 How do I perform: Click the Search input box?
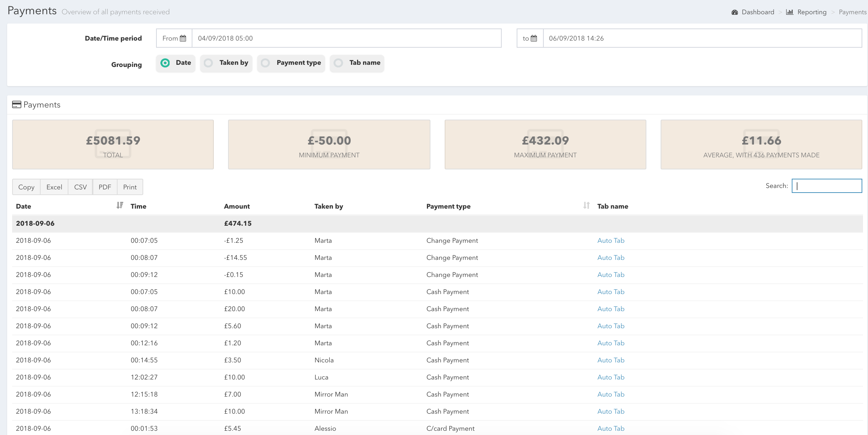tap(827, 186)
